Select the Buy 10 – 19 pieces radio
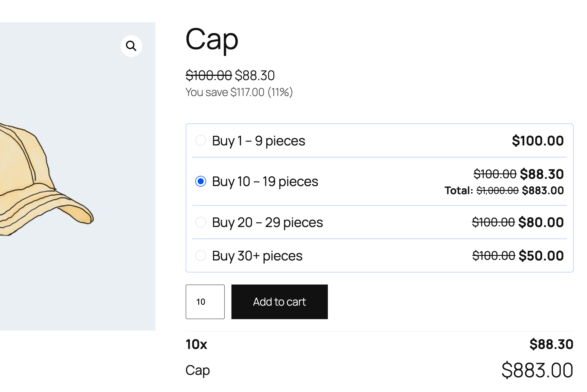Screen dimensions: 587x392 (201, 181)
